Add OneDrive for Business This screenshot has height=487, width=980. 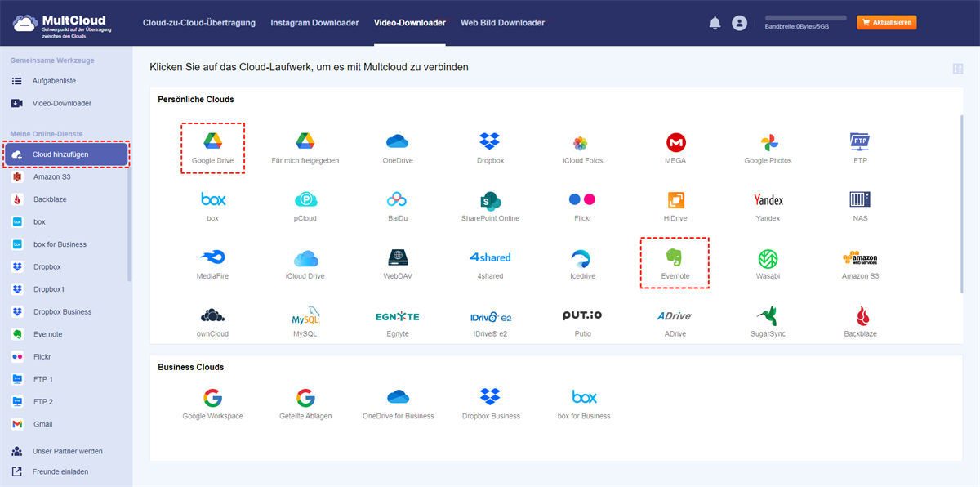pyautogui.click(x=398, y=397)
